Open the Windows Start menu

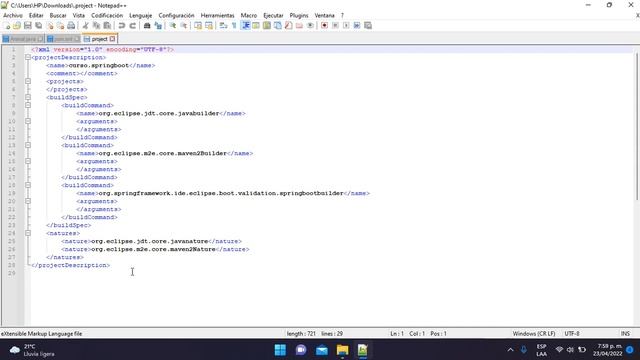tap(280, 350)
